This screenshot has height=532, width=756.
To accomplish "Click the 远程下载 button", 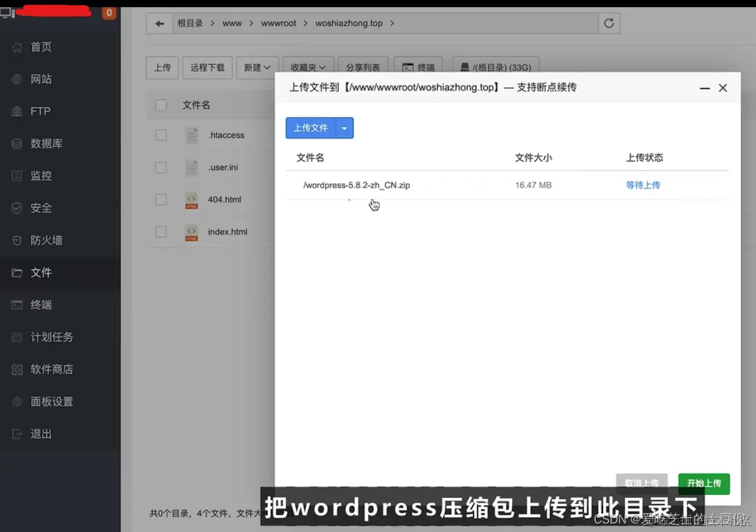I will coord(207,67).
